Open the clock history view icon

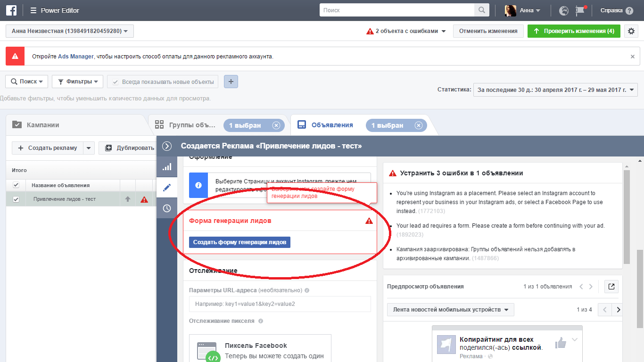(x=167, y=208)
